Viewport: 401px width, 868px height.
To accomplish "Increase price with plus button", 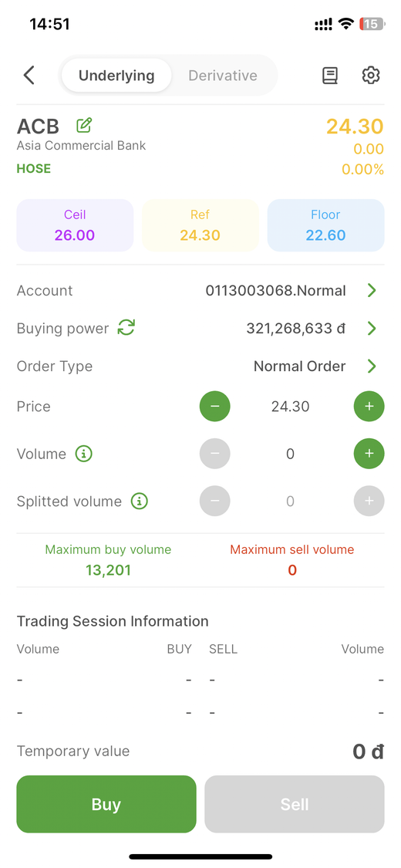I will coord(369,407).
